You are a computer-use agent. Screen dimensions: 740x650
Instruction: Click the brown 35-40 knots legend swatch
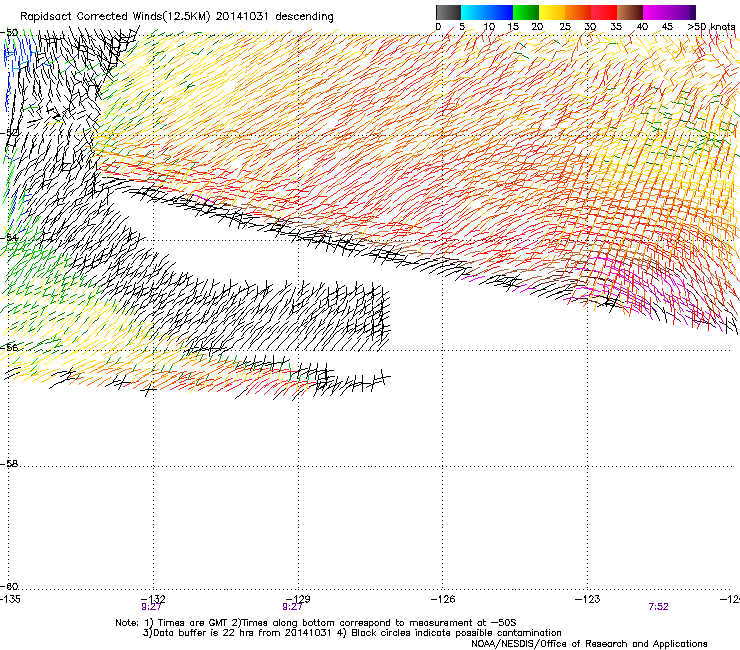[x=630, y=12]
